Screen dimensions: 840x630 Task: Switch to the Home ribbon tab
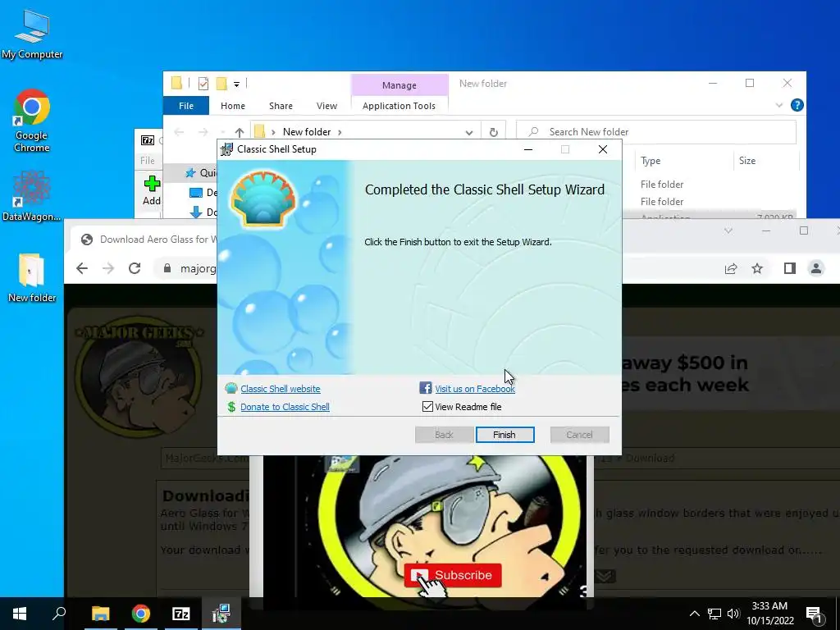(232, 106)
